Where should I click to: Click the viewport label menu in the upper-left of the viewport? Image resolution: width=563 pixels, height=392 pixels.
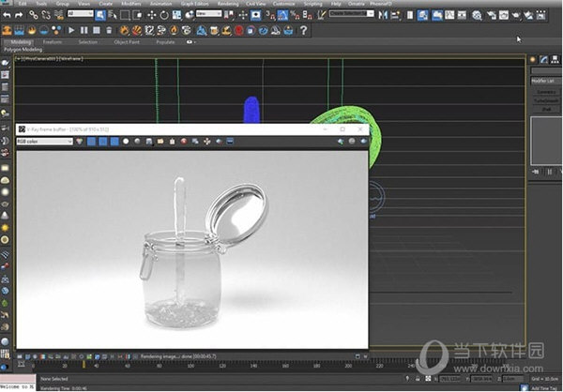click(50, 58)
